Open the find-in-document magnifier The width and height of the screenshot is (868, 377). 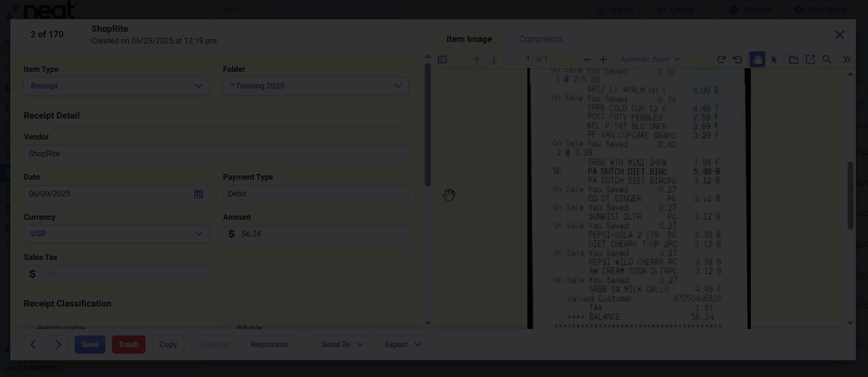[827, 60]
